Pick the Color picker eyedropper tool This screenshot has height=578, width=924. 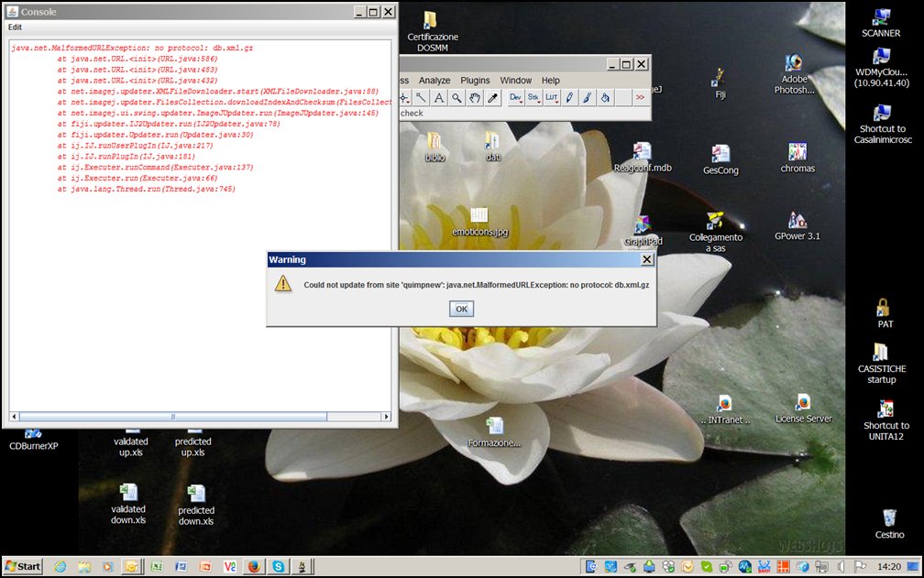492,97
